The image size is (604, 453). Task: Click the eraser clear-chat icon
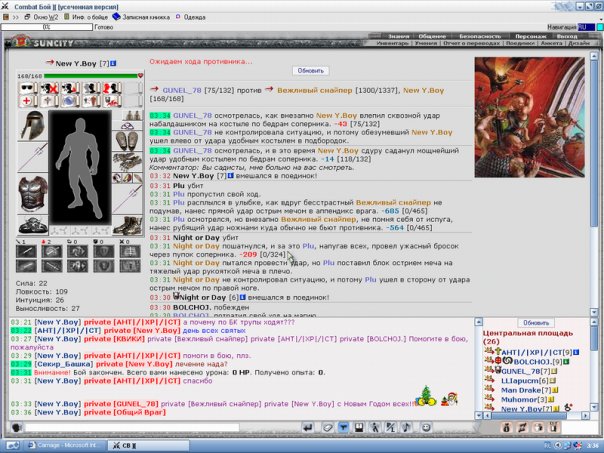327,427
